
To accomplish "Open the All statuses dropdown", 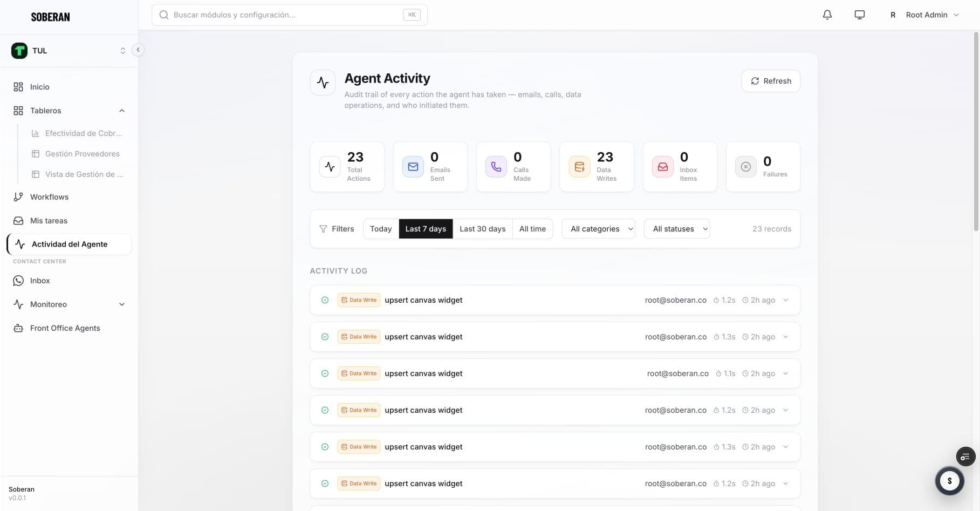I will click(x=676, y=229).
